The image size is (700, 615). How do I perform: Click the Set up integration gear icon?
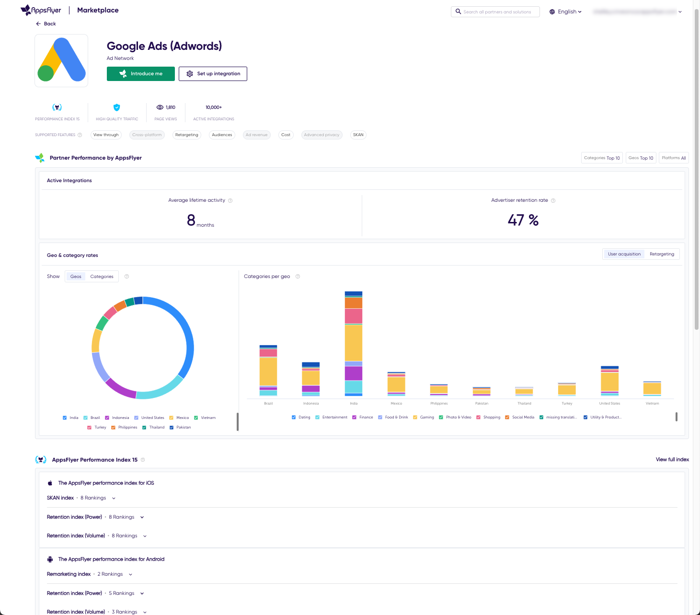[x=190, y=74]
